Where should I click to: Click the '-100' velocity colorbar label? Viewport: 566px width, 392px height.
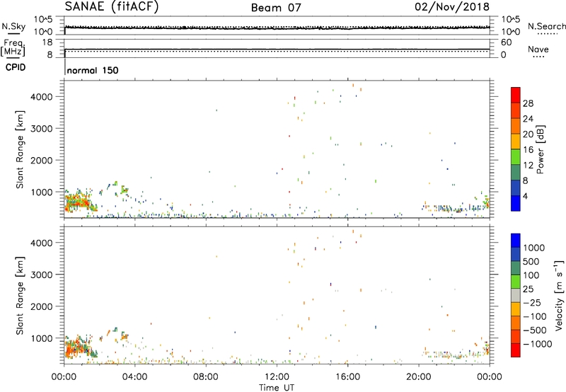click(x=535, y=316)
